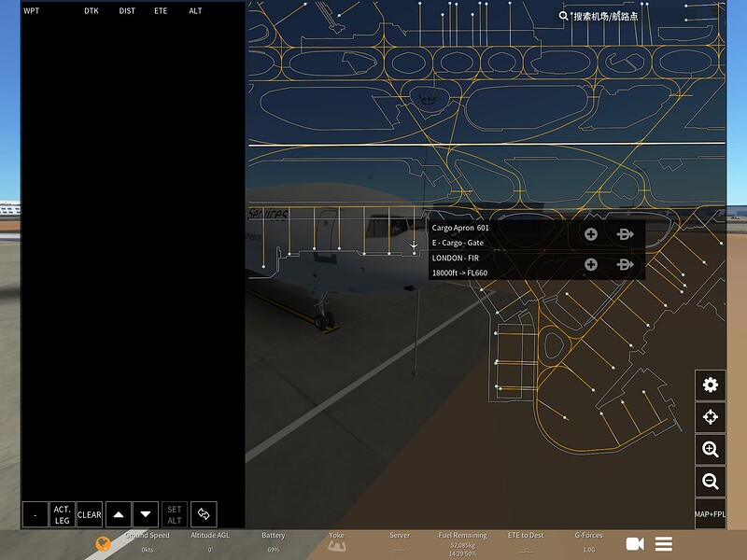747x560 pixels.
Task: Zoom in on the map
Action: click(x=711, y=449)
